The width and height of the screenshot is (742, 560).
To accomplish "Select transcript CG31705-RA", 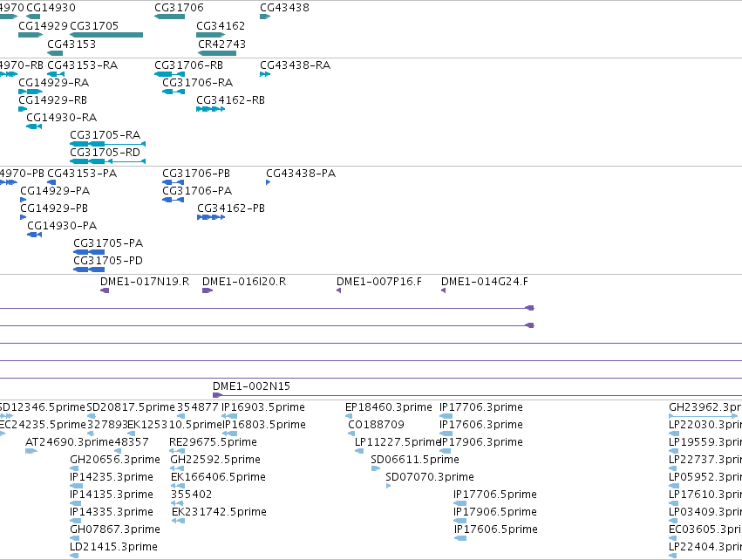I will click(x=105, y=135).
